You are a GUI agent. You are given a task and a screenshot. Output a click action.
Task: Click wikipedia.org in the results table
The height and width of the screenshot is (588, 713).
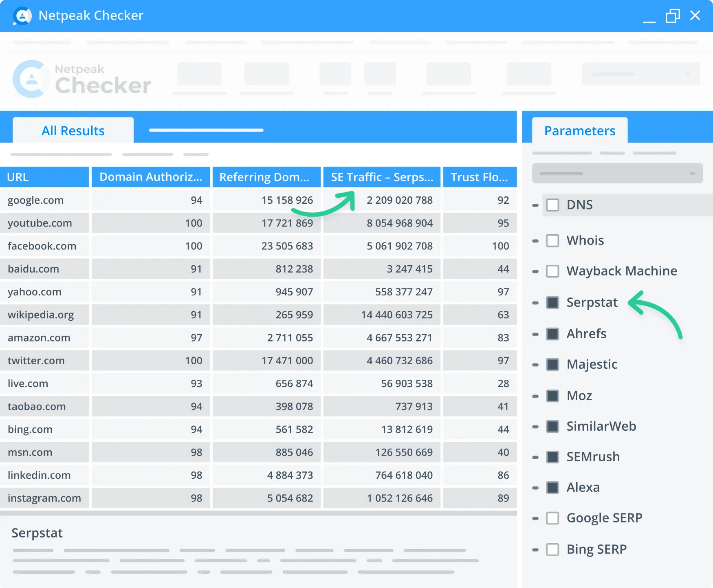(41, 315)
